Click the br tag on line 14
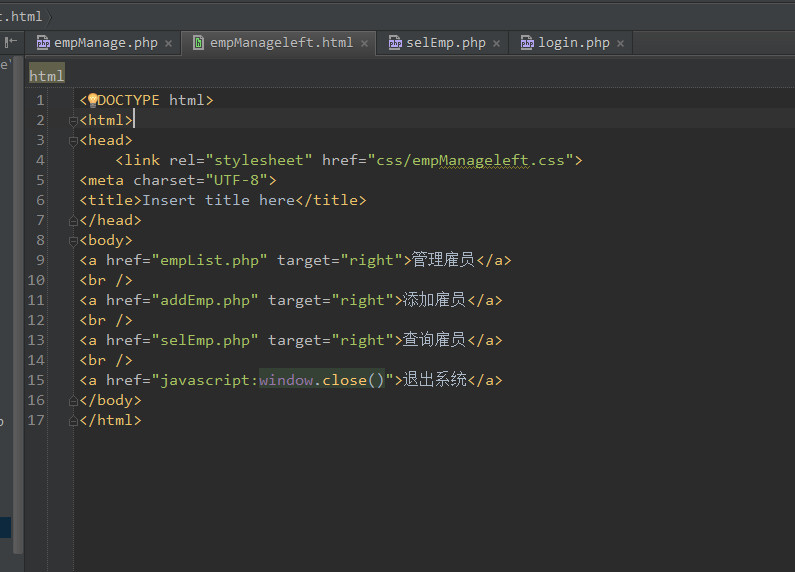The image size is (795, 572). coord(106,360)
